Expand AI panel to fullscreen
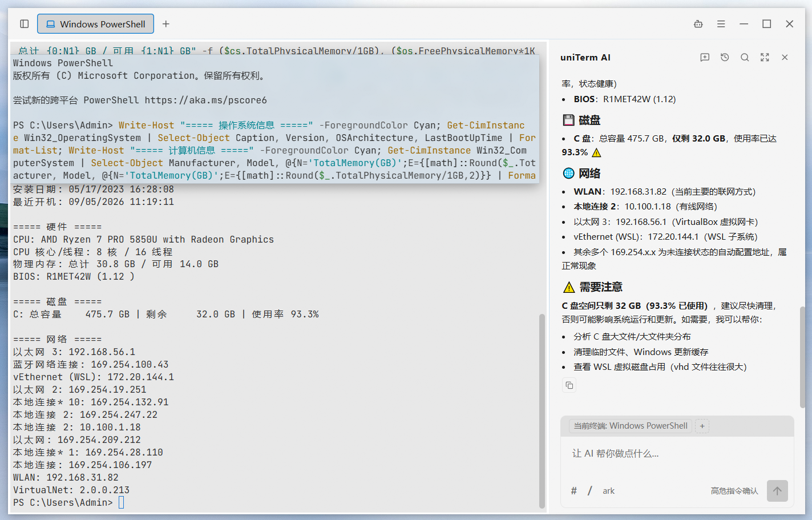The height and width of the screenshot is (520, 812). (765, 57)
